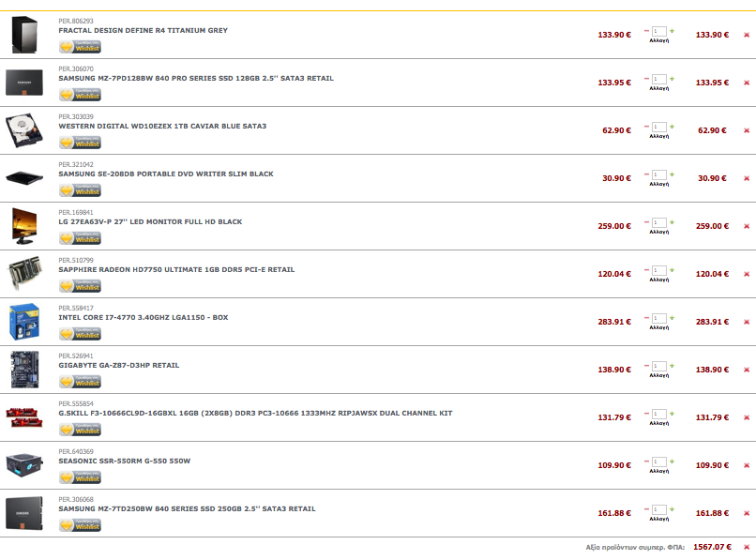
Task: Decrease quantity of Sapphire Radeon HD7750
Action: (646, 269)
